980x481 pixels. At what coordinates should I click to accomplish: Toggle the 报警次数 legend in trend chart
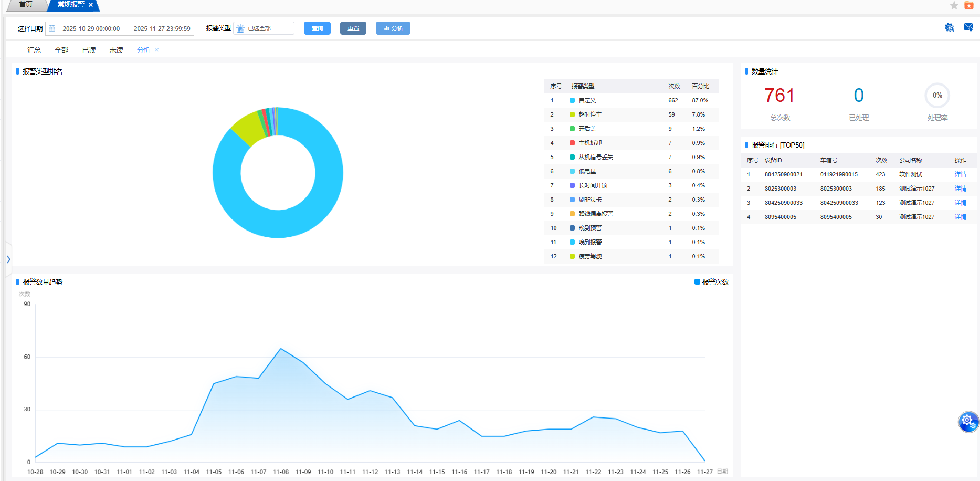point(711,282)
